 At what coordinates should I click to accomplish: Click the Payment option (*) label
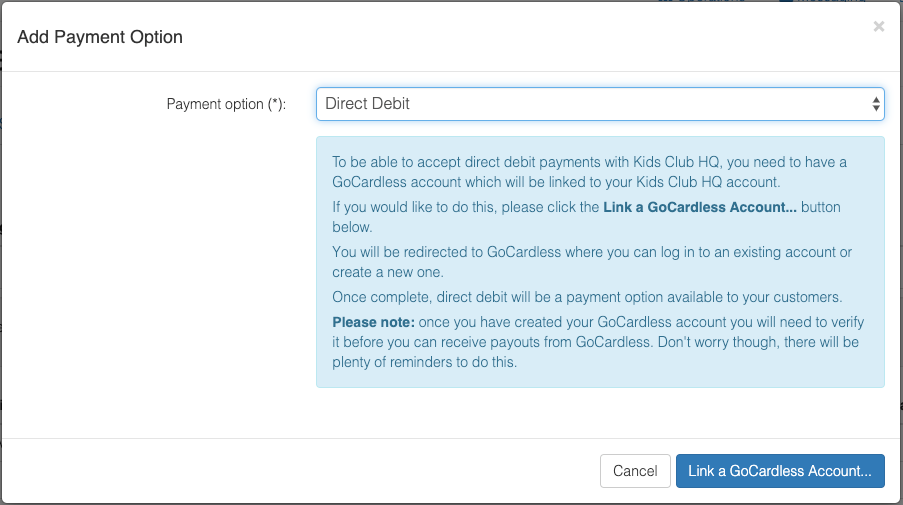click(226, 104)
